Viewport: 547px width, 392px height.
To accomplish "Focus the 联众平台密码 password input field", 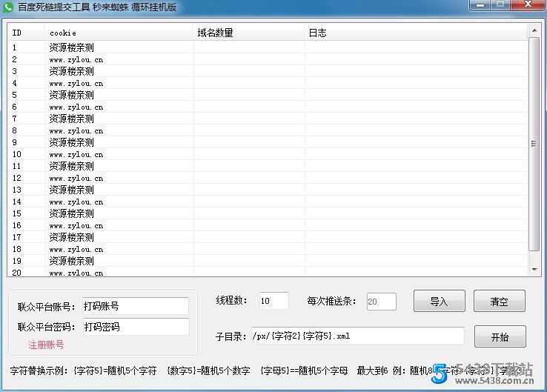I will [136, 327].
